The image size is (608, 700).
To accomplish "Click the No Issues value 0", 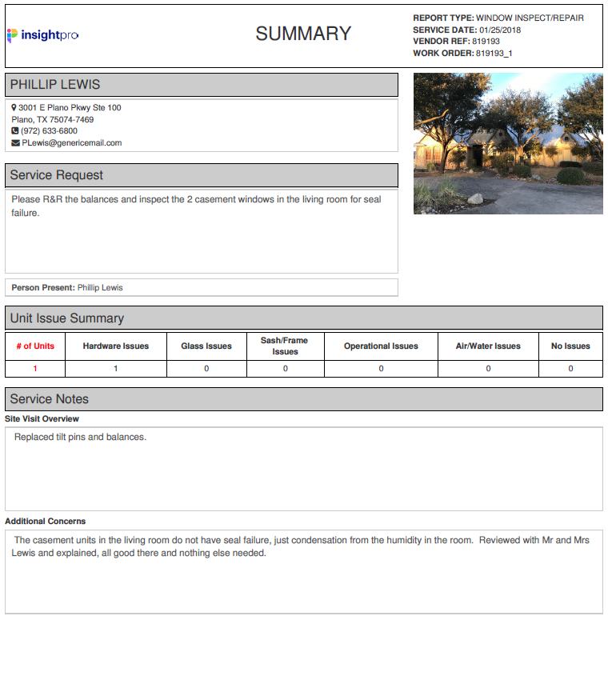I will pos(570,369).
